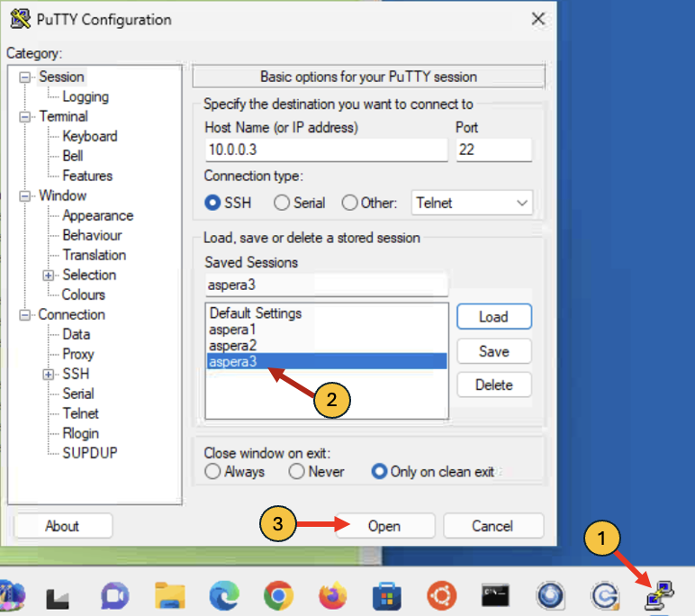Click the blue swirl disc taskbar icon

[550, 595]
